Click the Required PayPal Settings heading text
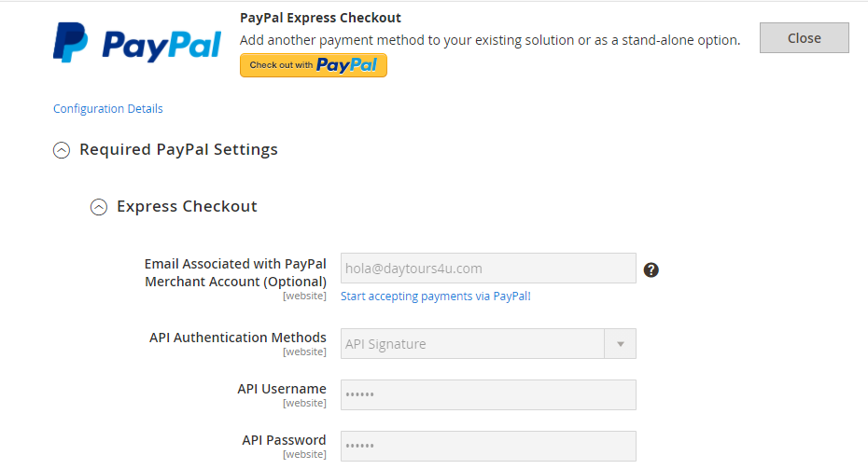868x469 pixels. tap(178, 149)
